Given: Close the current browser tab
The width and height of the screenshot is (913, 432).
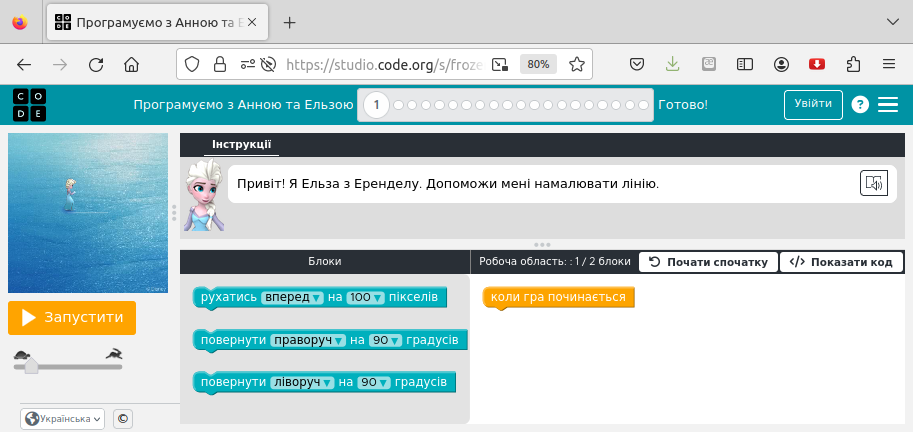Looking at the screenshot, I should (x=253, y=23).
